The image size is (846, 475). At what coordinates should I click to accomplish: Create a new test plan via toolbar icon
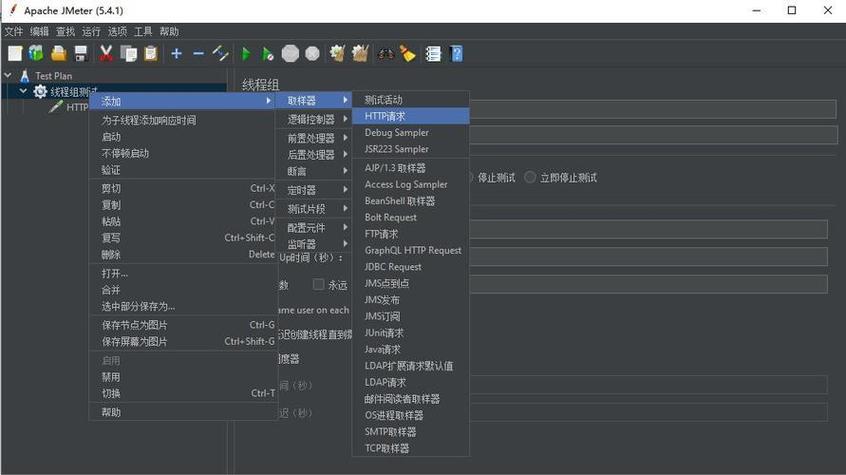pyautogui.click(x=15, y=53)
